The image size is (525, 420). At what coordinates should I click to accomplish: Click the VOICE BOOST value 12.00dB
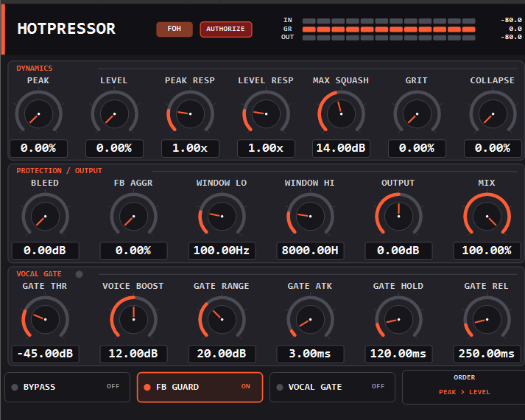[133, 354]
